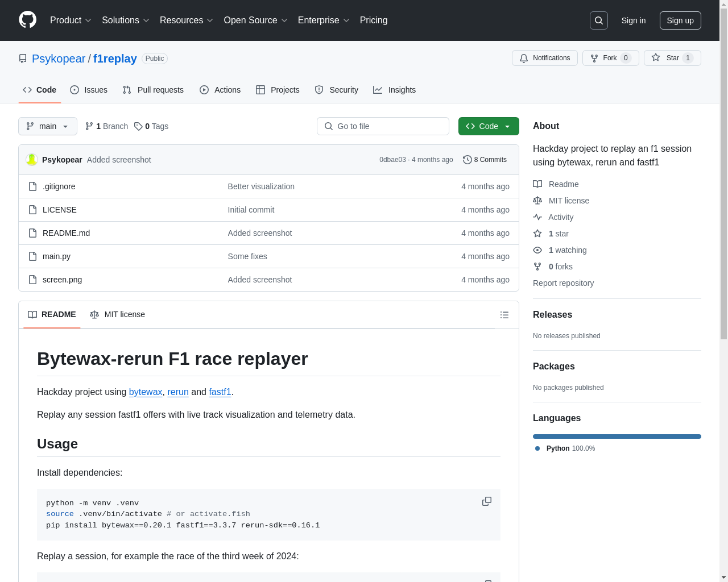Expand the Product menu

(x=71, y=20)
